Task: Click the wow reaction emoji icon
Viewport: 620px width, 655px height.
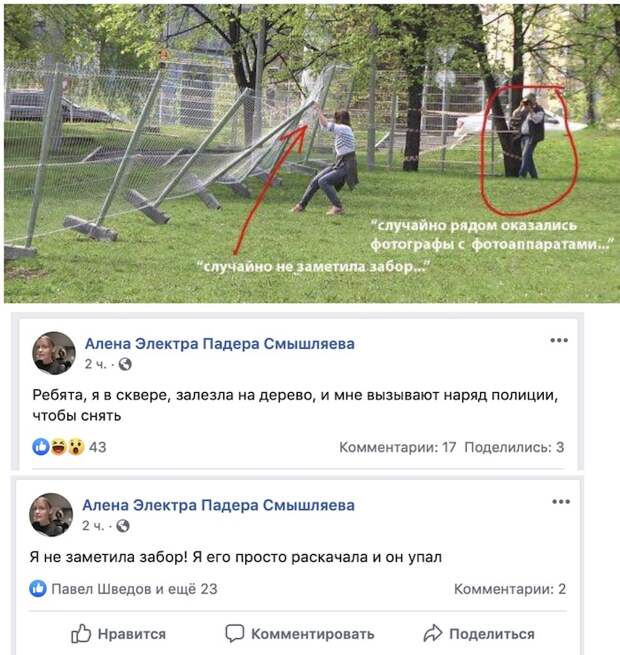Action: 76,447
